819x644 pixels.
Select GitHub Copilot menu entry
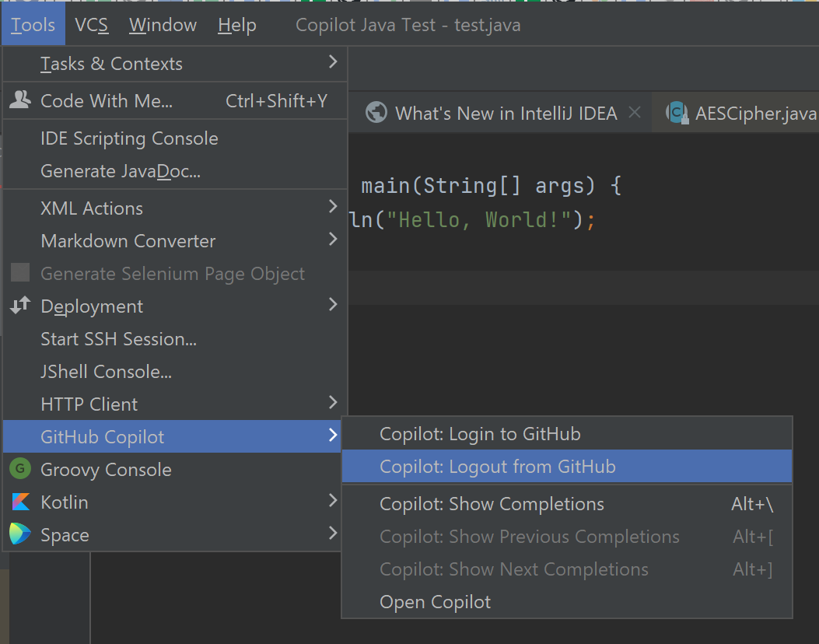pos(173,436)
